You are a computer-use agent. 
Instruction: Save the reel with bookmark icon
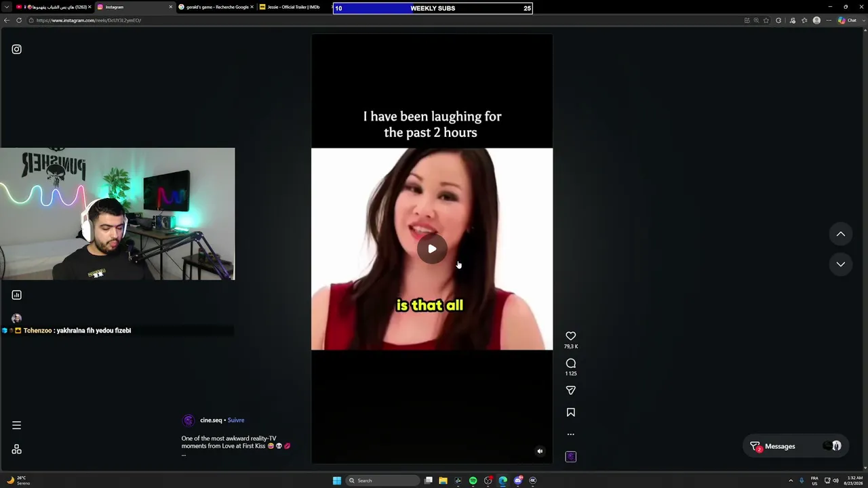pyautogui.click(x=570, y=412)
